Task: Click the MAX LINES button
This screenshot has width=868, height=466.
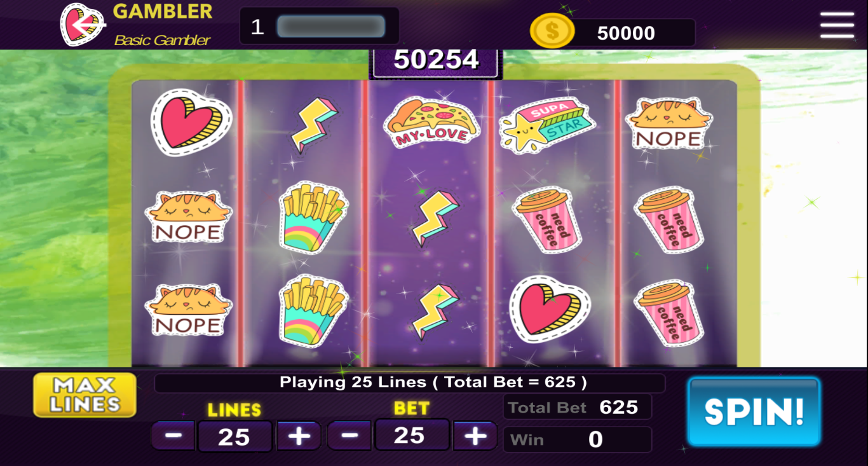Action: pos(85,395)
